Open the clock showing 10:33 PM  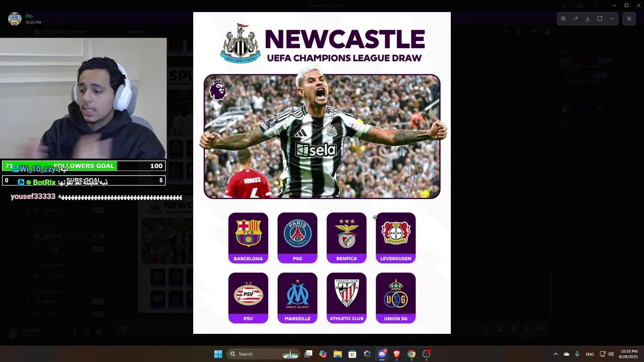click(x=629, y=354)
